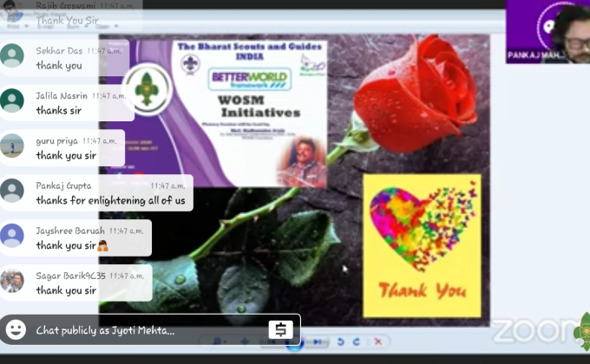Click Jayshree Baruah's blue avatar icon
This screenshot has height=364, width=590.
pos(12,236)
